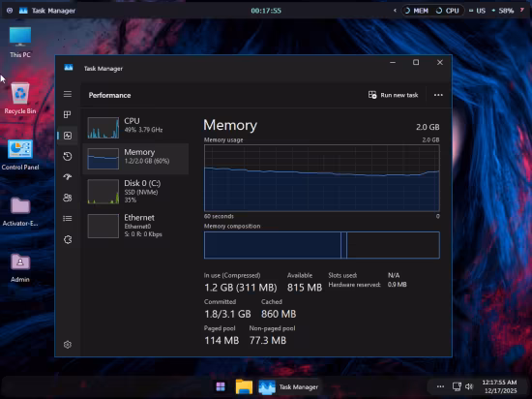
Task: Select the CPU performance entry
Action: click(135, 127)
